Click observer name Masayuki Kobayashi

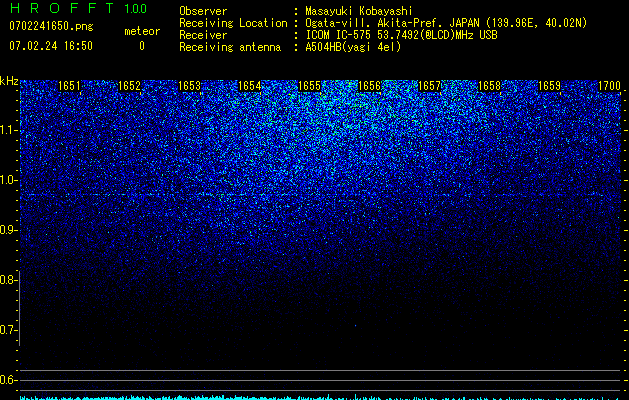[359, 11]
